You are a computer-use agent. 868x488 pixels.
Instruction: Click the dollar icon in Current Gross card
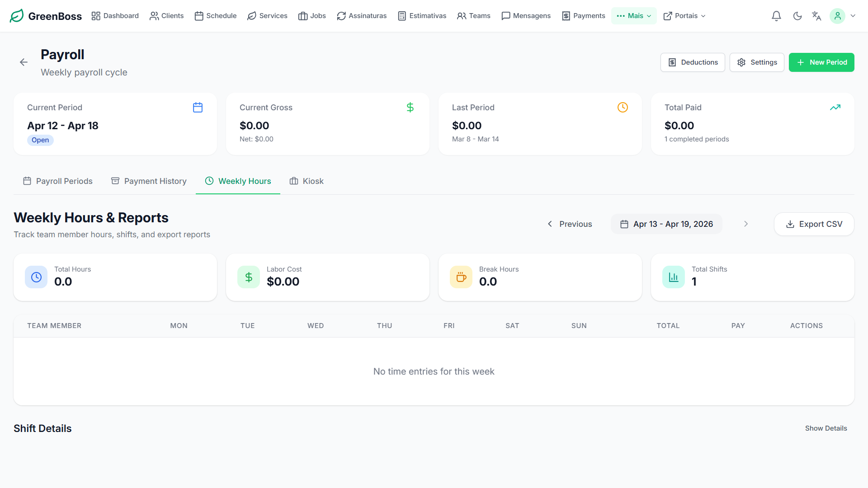[410, 108]
